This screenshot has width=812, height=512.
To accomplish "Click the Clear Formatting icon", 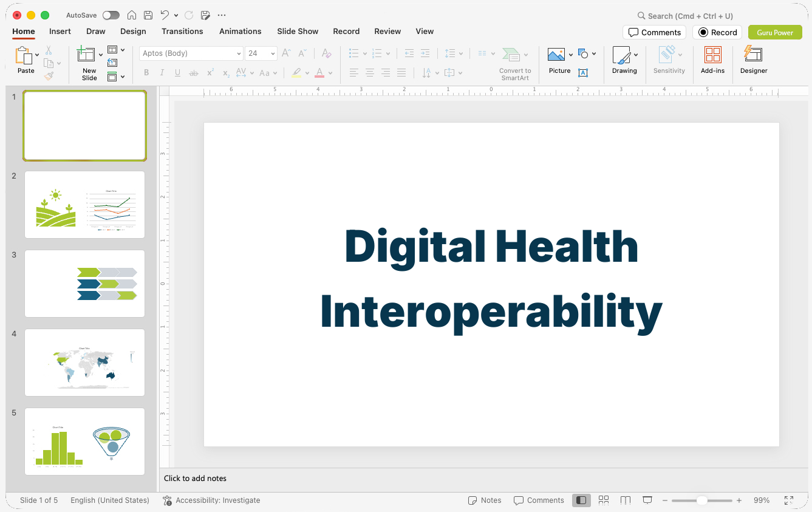I will click(326, 53).
